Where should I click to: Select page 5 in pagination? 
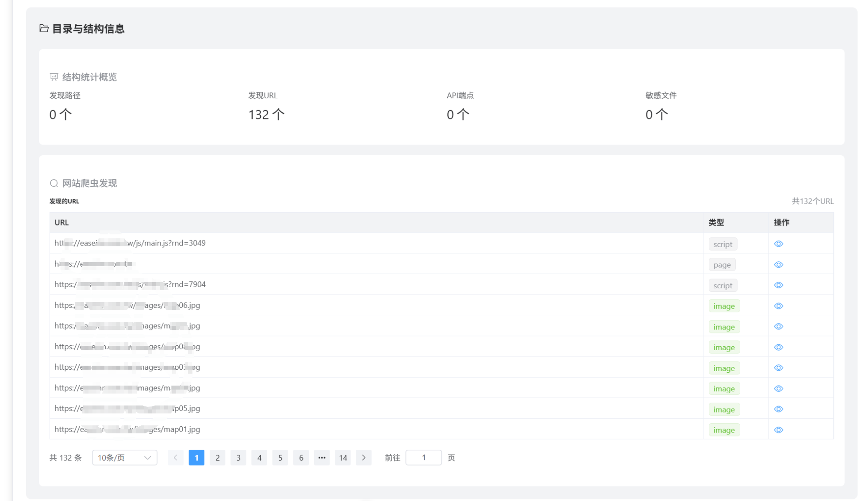[x=280, y=458]
